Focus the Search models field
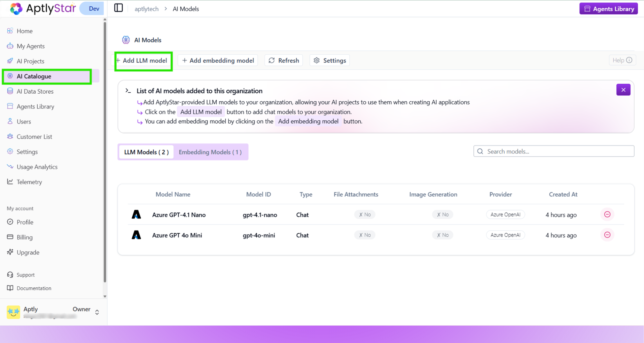 (x=554, y=151)
